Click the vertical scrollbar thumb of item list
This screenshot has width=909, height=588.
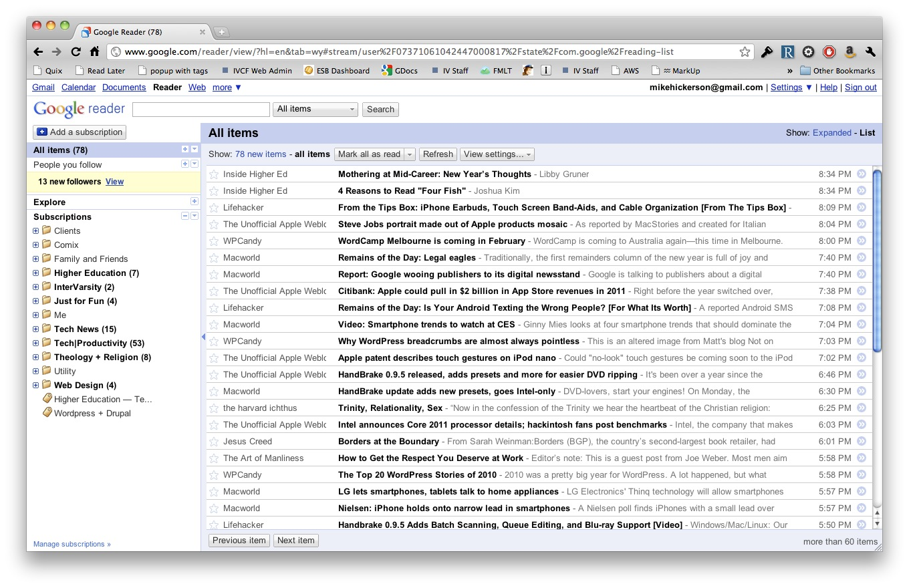pyautogui.click(x=878, y=261)
